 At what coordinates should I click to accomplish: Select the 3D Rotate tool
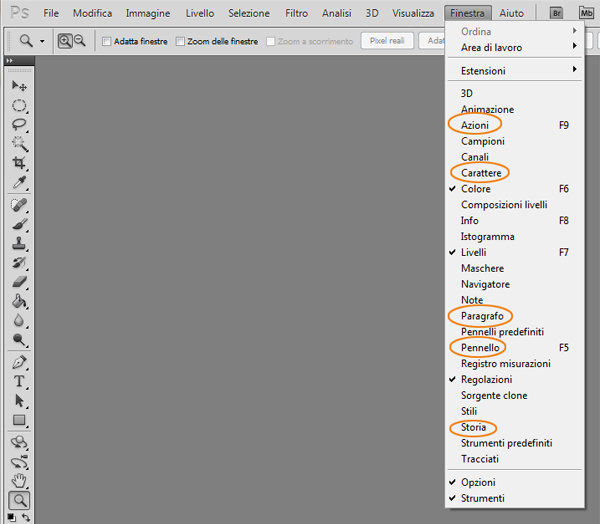click(x=19, y=442)
